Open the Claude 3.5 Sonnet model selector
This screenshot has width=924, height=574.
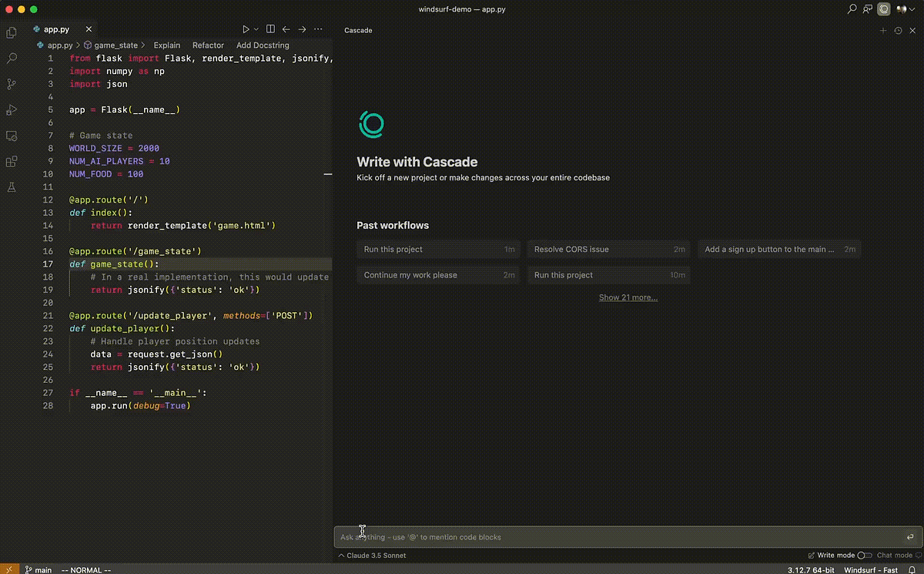point(371,555)
